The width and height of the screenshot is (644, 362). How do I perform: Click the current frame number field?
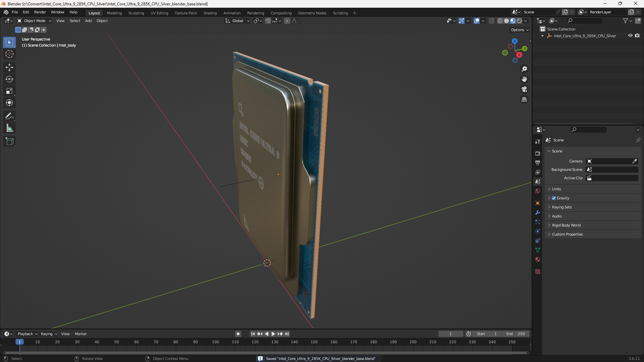tap(450, 334)
